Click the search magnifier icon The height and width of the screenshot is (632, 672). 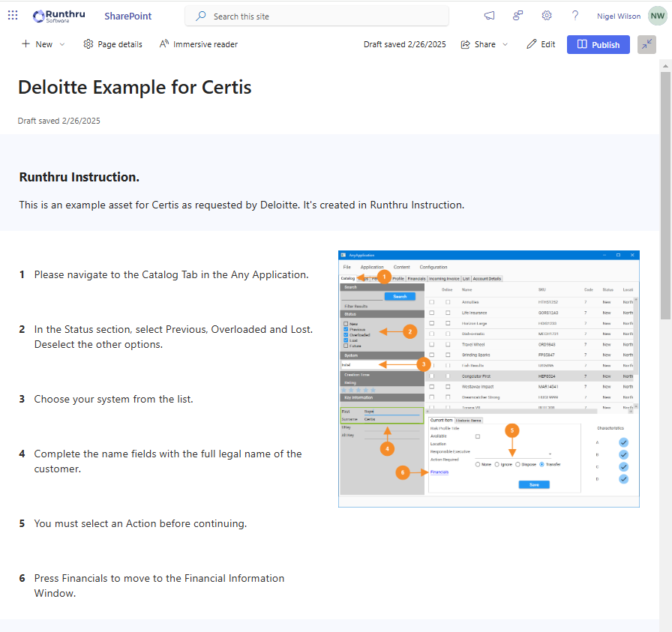(x=200, y=16)
